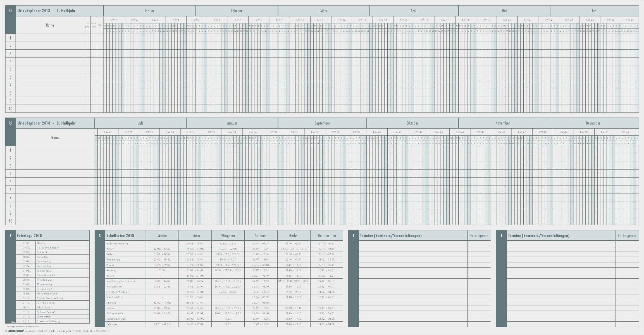
Task: Click the S block next to Schulferien 2018
Action: [x=100, y=236]
